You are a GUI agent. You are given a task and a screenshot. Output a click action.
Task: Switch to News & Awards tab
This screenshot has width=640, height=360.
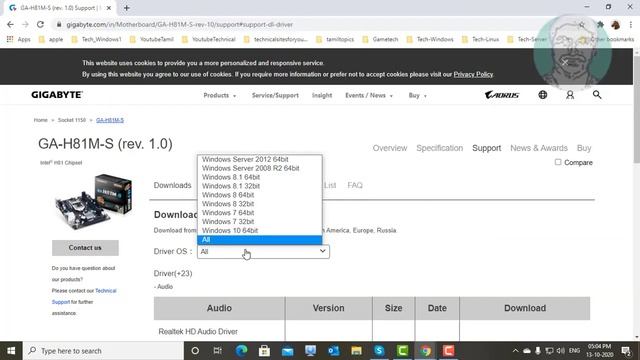click(539, 148)
